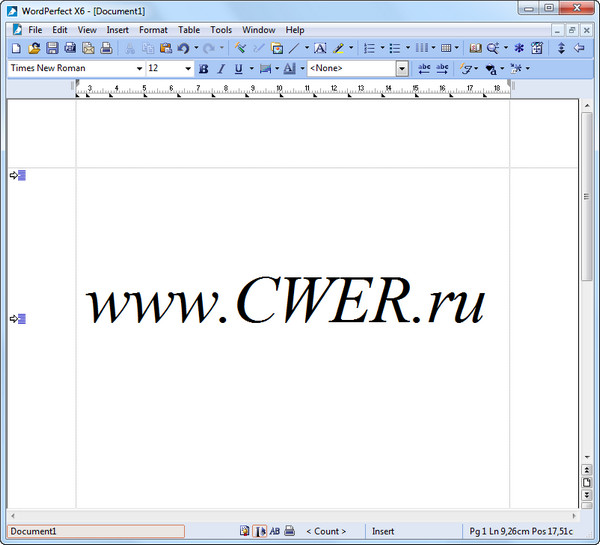The image size is (600, 545).
Task: Expand the Zoom level arrow
Action: point(506,48)
